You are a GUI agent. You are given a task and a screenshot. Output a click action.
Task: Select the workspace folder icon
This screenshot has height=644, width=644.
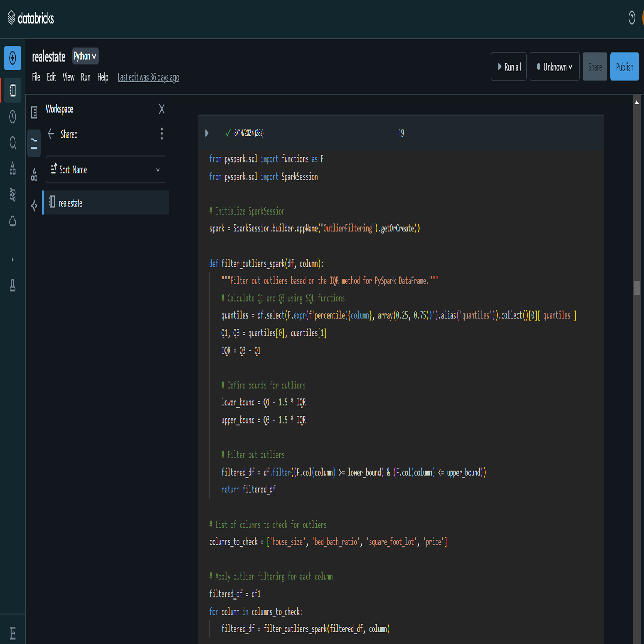34,143
